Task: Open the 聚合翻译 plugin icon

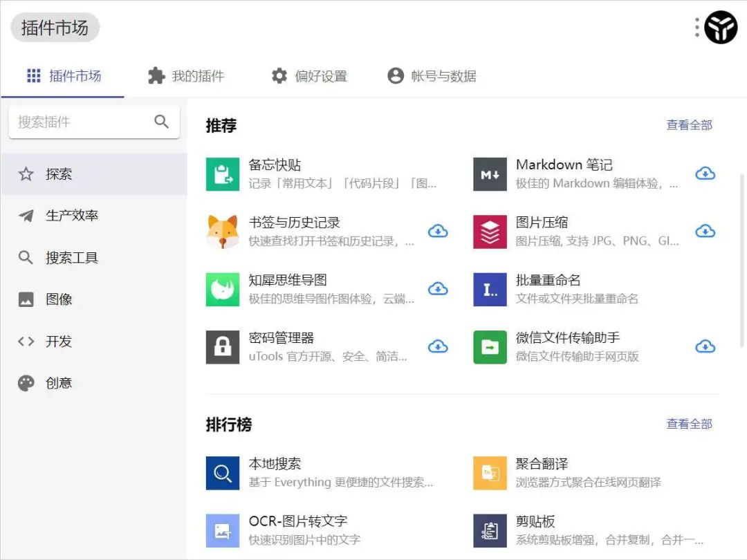Action: [489, 473]
